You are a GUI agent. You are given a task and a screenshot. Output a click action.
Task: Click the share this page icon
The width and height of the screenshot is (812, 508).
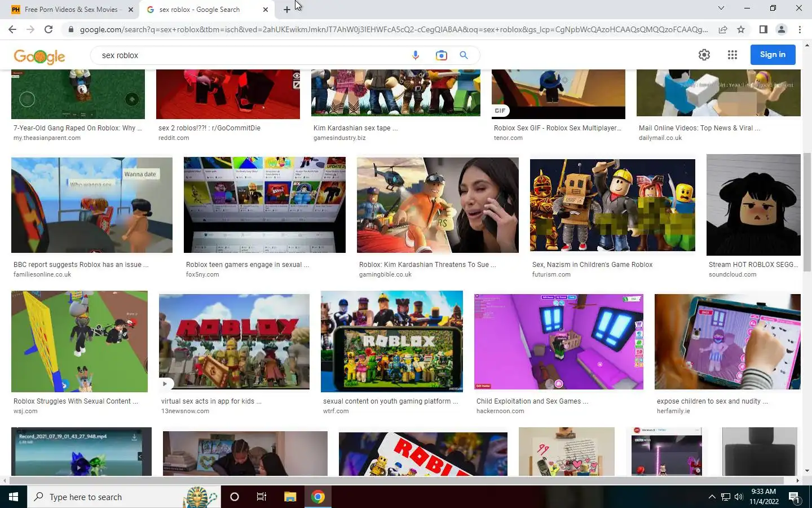723,29
